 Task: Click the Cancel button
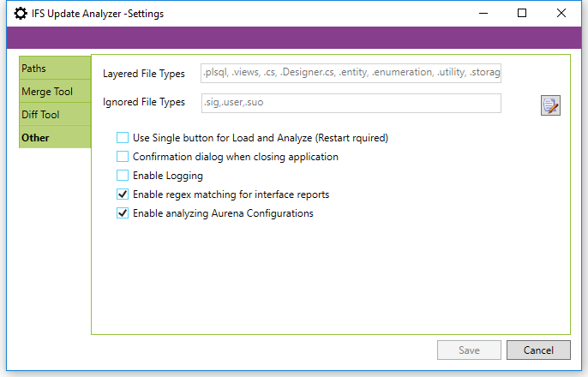(538, 350)
